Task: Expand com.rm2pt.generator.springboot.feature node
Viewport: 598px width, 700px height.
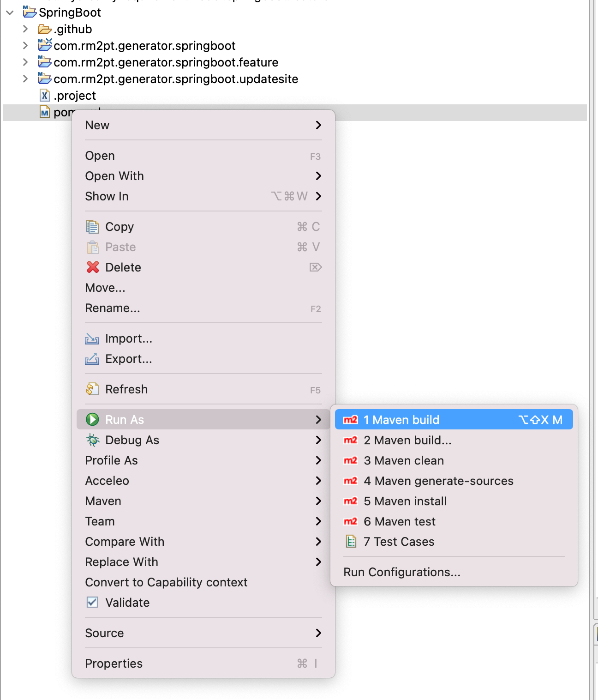Action: pyautogui.click(x=25, y=62)
